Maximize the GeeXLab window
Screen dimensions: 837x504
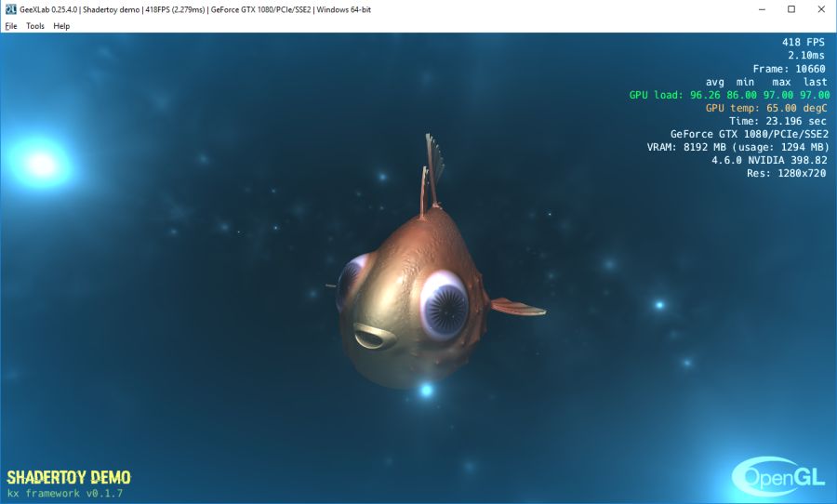[x=791, y=9]
